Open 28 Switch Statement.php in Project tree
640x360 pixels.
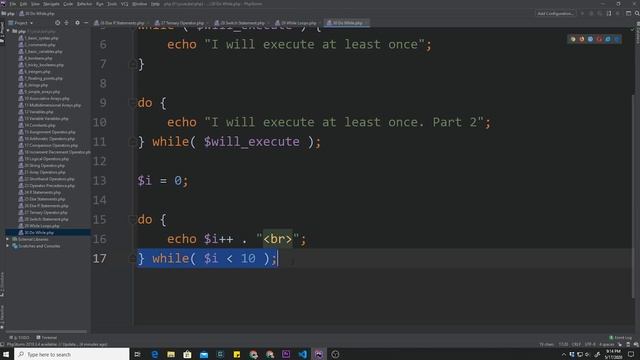tap(43, 219)
